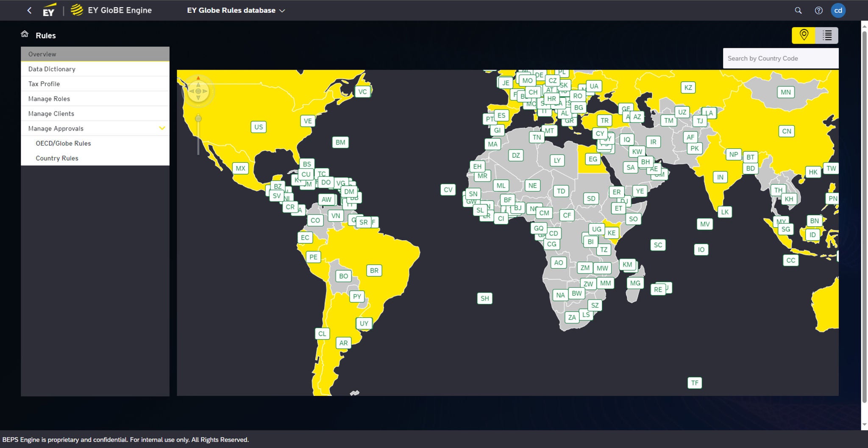Switch to map pin view

(x=804, y=35)
